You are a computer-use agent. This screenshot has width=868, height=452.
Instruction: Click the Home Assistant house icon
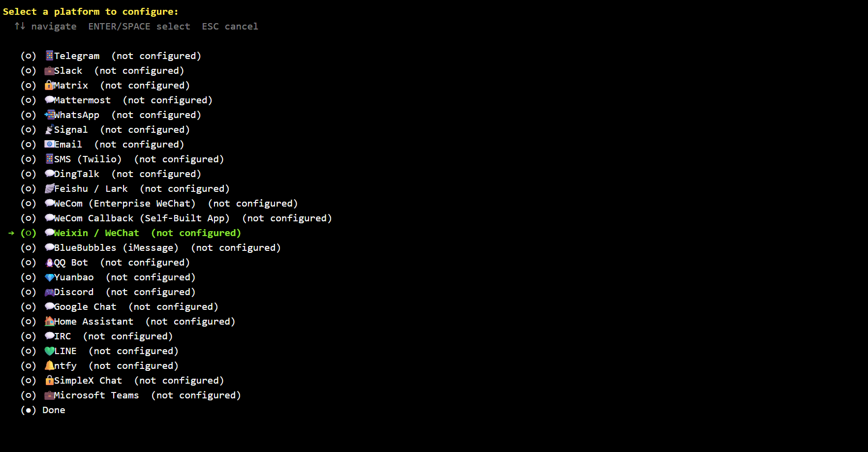click(49, 321)
